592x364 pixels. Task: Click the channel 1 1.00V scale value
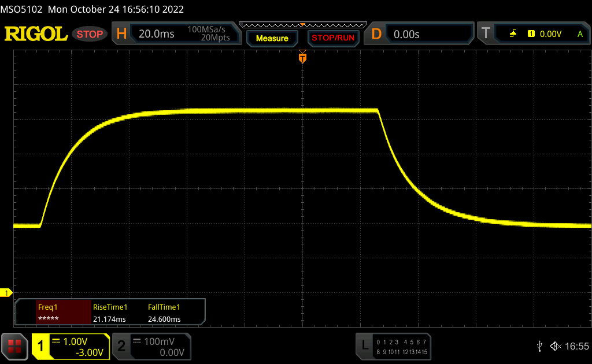coord(75,341)
